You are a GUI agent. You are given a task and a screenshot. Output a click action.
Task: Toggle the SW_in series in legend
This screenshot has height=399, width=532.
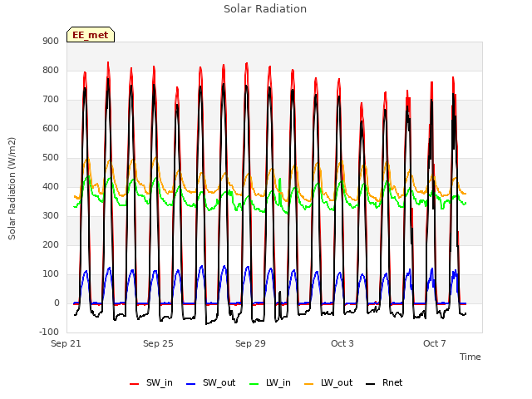point(151,383)
